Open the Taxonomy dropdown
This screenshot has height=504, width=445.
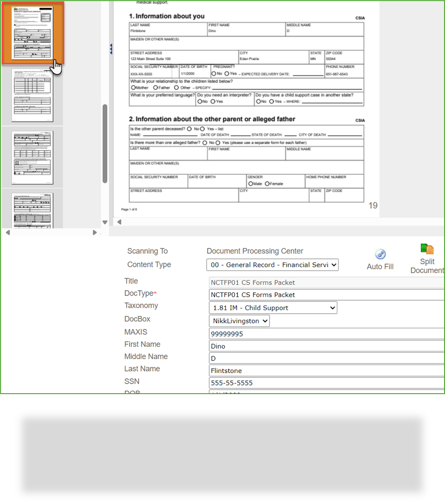click(x=273, y=307)
